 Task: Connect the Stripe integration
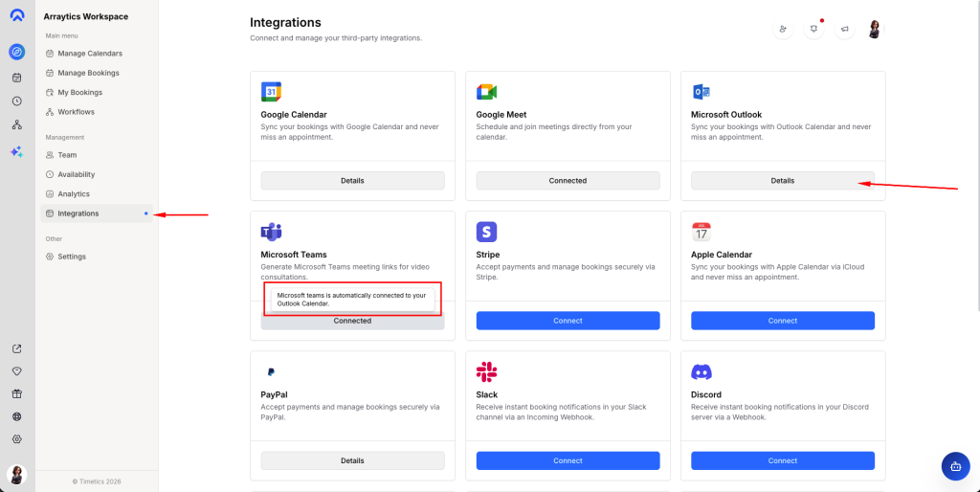click(568, 321)
